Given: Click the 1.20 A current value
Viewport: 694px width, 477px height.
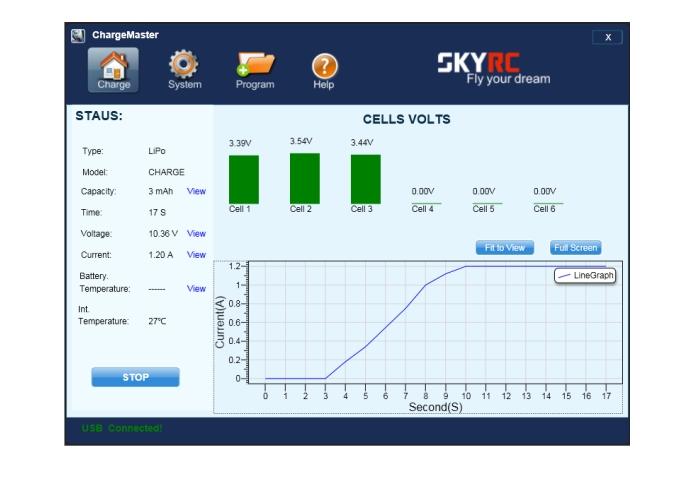Looking at the screenshot, I should point(161,255).
